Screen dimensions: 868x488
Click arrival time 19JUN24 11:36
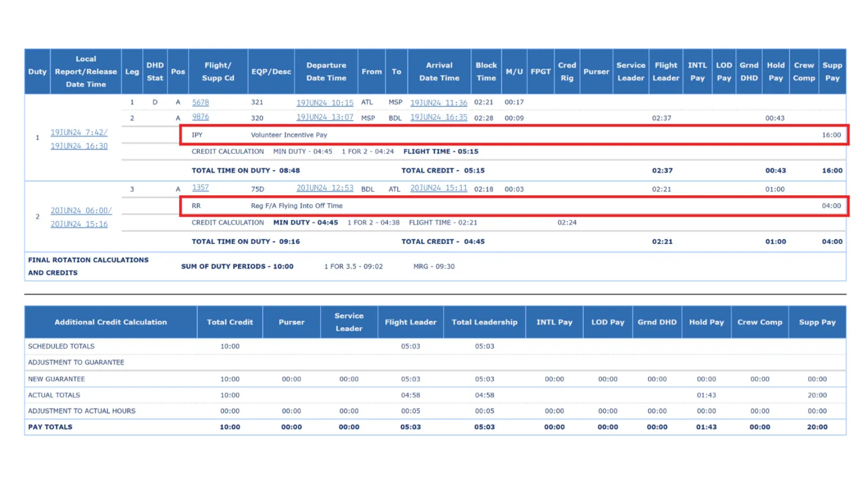(438, 102)
